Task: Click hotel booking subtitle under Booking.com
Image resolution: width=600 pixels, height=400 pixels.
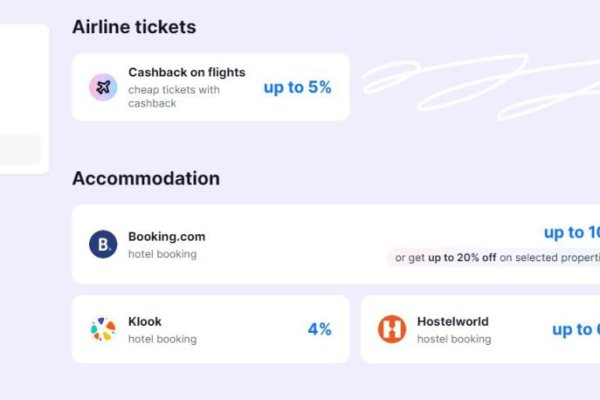Action: tap(162, 254)
